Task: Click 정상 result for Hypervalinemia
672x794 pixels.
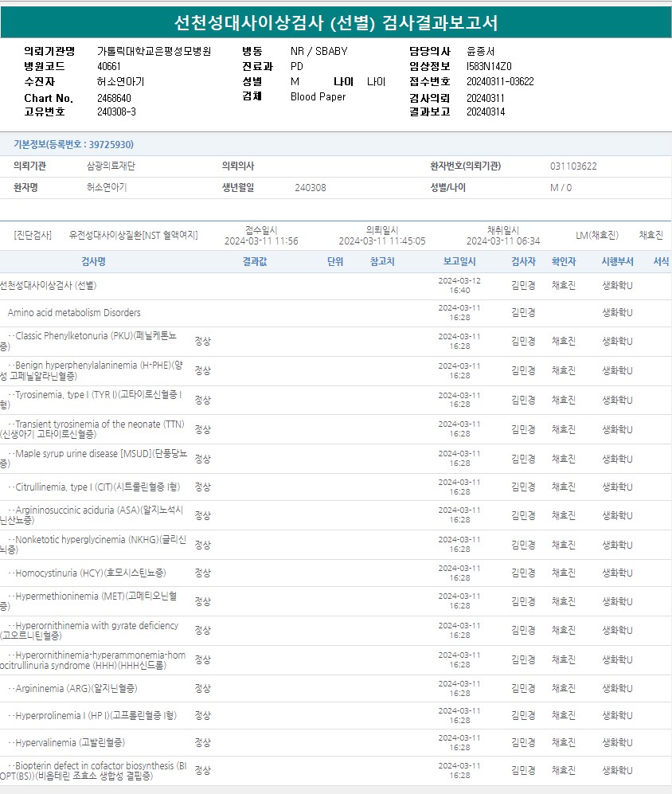Action: (203, 742)
